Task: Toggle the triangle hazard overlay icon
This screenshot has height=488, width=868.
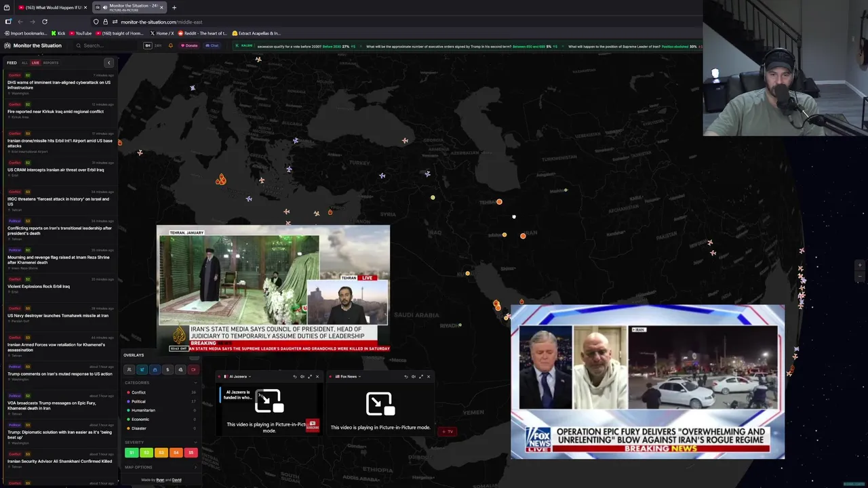Action: 180,369
